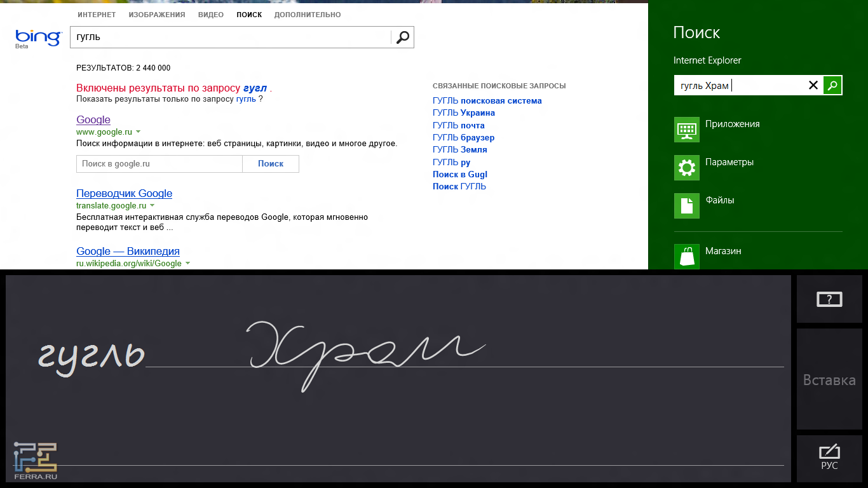Expand dropdown arrow next to www.google.ru
This screenshot has height=488, width=868.
(x=139, y=132)
